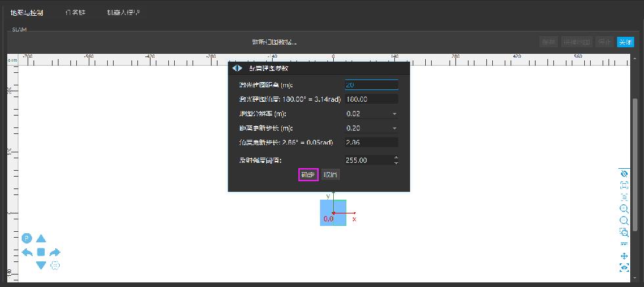Click the zoom in magnifier icon
Image resolution: width=644 pixels, height=287 pixels.
click(x=624, y=209)
